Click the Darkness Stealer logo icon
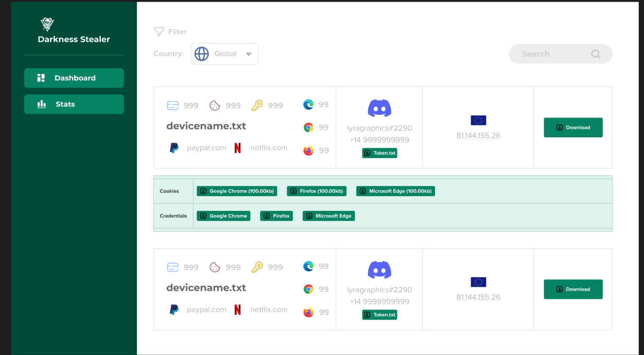This screenshot has height=355, width=644. (48, 24)
